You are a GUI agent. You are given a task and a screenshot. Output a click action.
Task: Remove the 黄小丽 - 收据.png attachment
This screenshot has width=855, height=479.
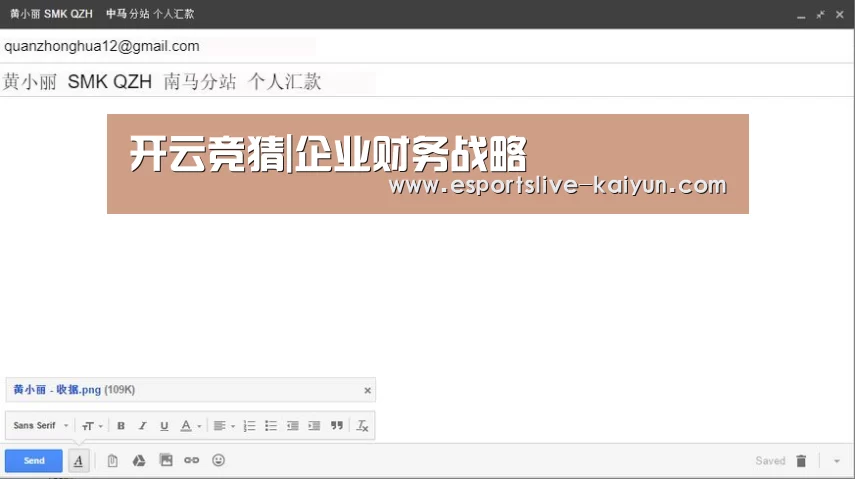click(x=368, y=391)
